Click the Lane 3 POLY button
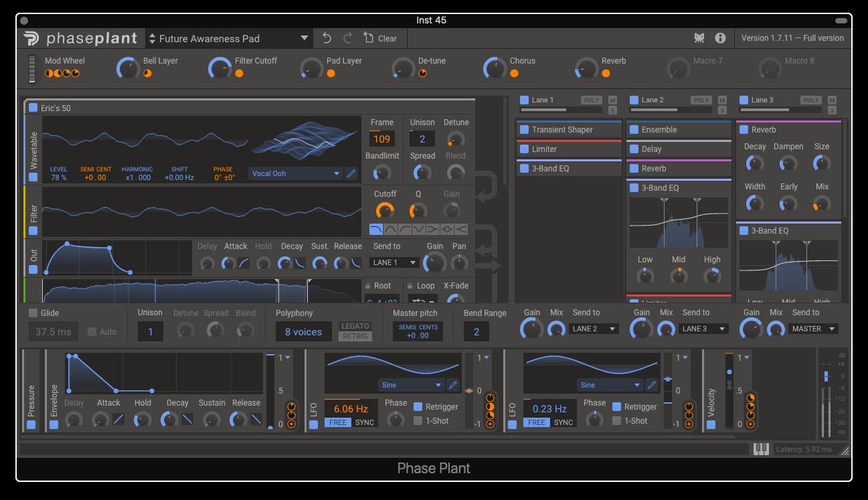Viewport: 868px width, 500px height. coord(810,100)
